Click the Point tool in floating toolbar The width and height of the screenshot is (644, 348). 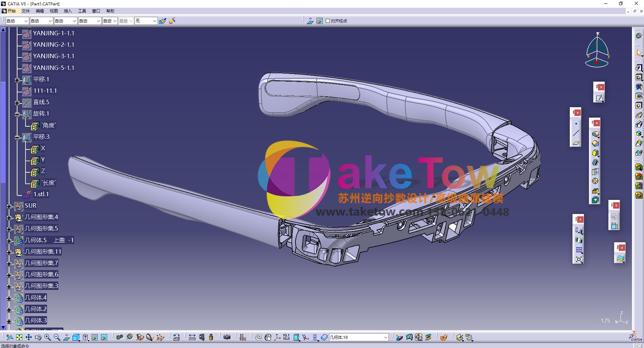pos(576,123)
